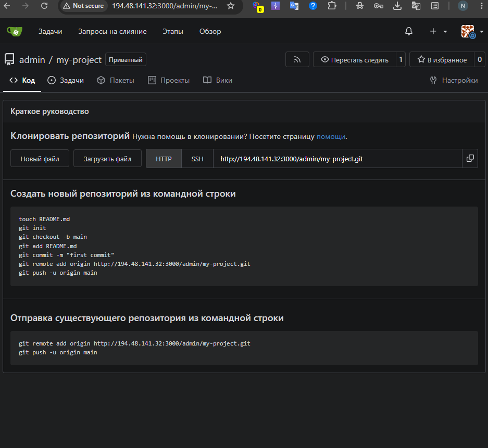Open the repository Задачи tab
The image size is (488, 448).
(x=65, y=80)
